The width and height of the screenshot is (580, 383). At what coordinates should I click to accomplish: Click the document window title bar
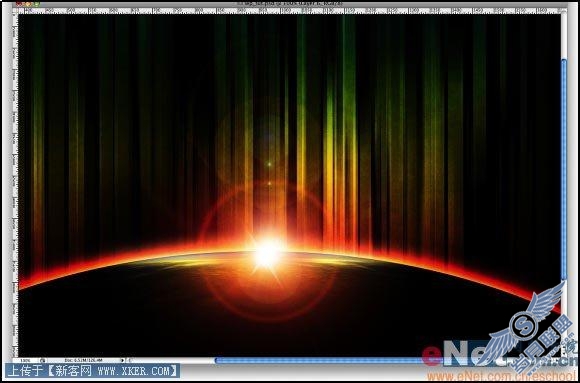290,4
